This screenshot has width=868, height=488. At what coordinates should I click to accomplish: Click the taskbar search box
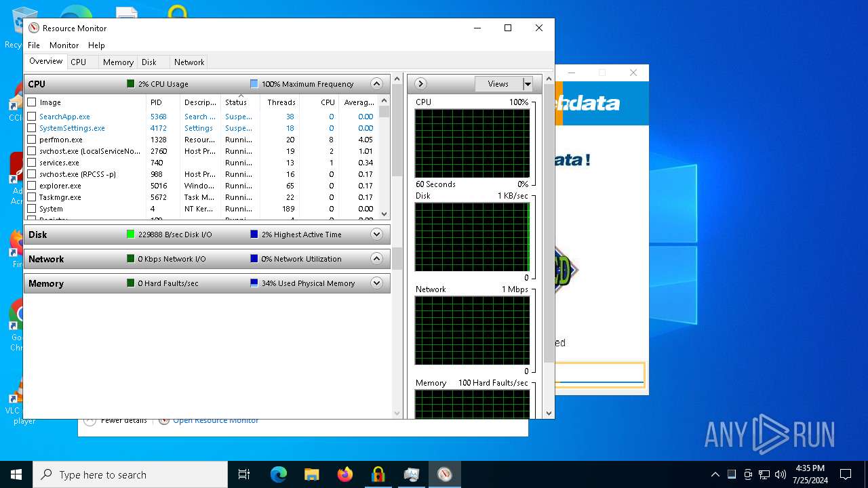tap(130, 474)
